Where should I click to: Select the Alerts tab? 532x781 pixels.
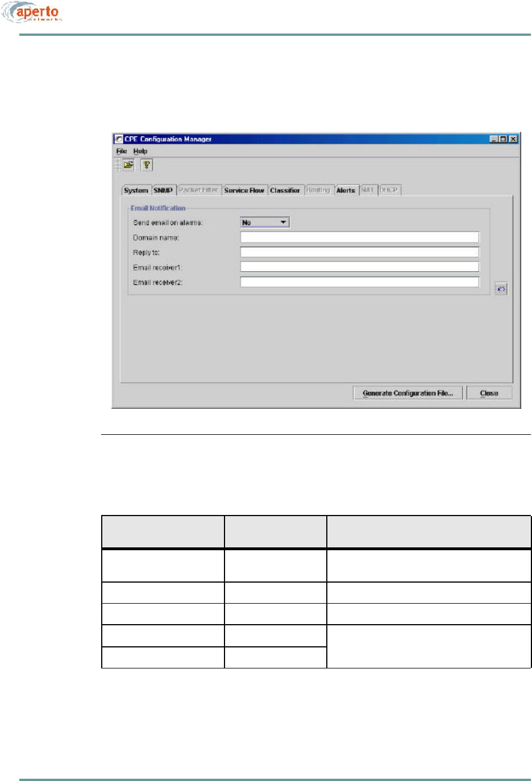click(x=346, y=190)
